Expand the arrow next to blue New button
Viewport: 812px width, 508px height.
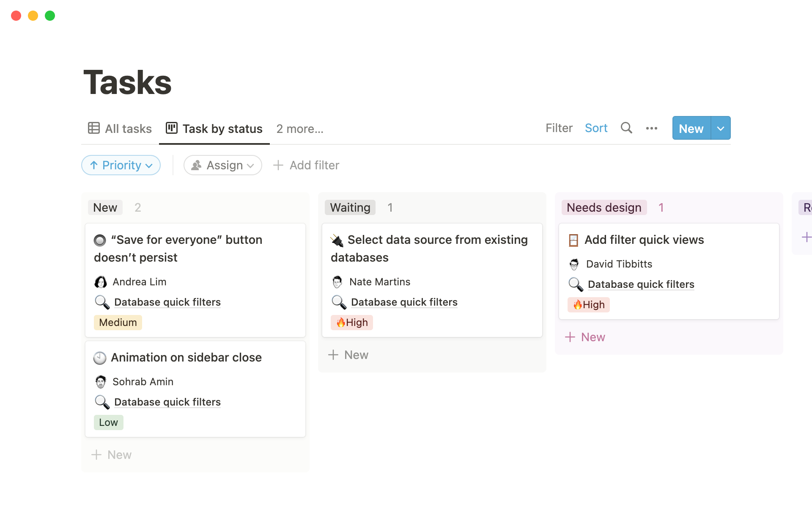coord(721,128)
